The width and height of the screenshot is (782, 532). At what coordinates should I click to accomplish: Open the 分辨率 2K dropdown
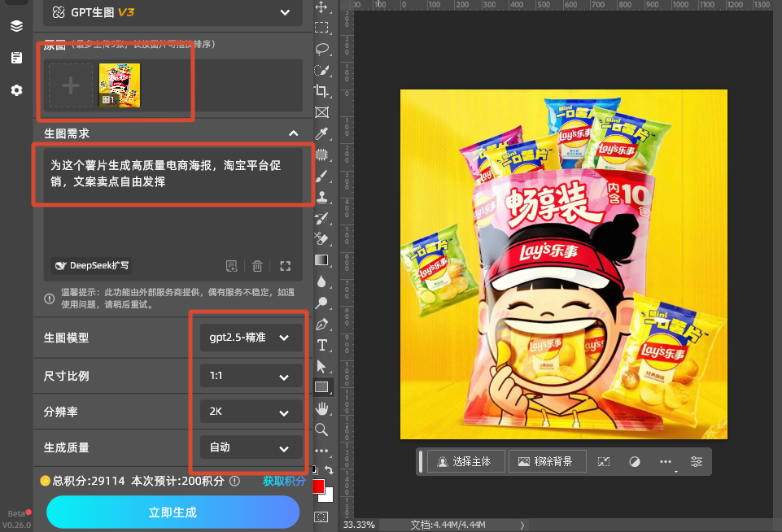251,412
